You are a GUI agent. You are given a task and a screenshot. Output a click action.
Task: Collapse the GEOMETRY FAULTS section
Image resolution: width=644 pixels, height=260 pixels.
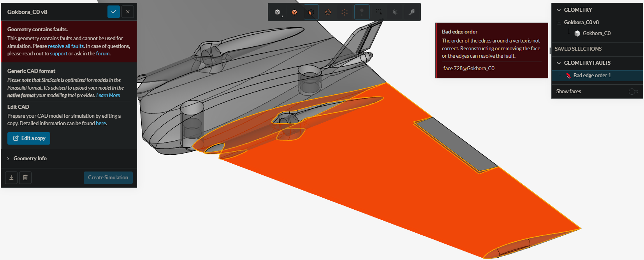pyautogui.click(x=559, y=63)
